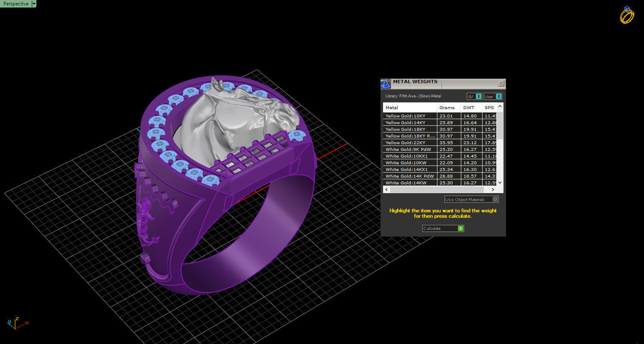Click the green Calculate play arrow
The image size is (644, 344).
460,228
